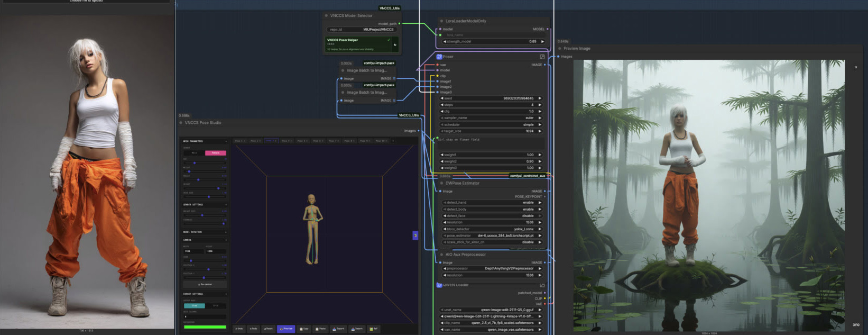Select the Female gender toggle
The image size is (868, 335).
tap(215, 153)
